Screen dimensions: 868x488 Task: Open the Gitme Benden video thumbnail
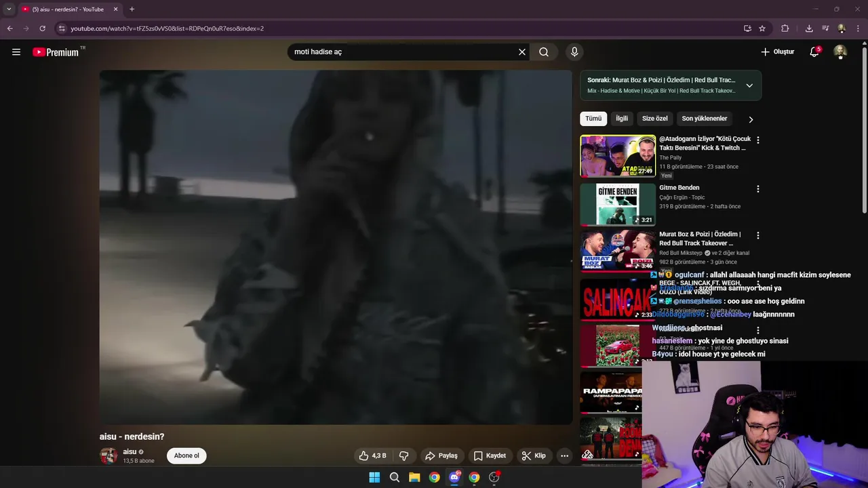click(x=618, y=204)
